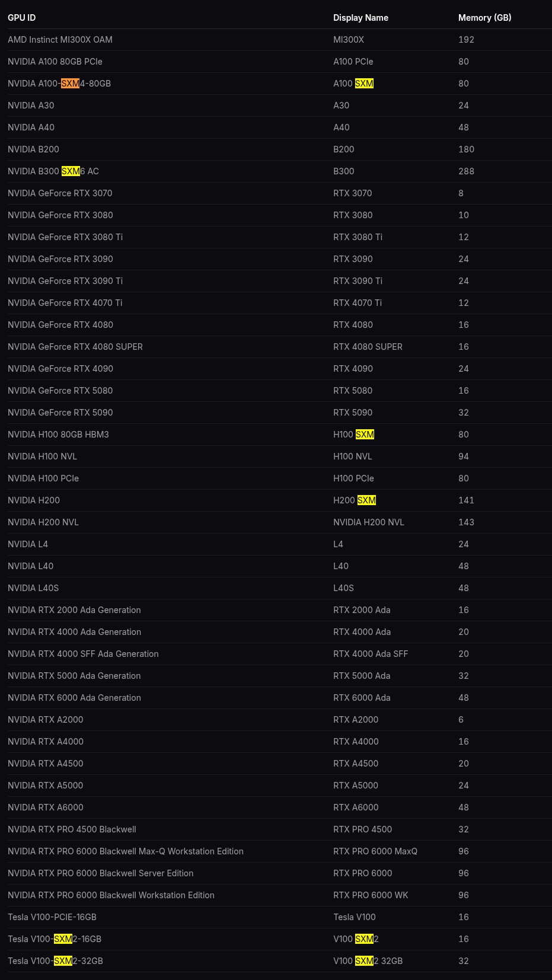Click Tesla V100-PCIE-16GB GPU ID

coord(52,917)
